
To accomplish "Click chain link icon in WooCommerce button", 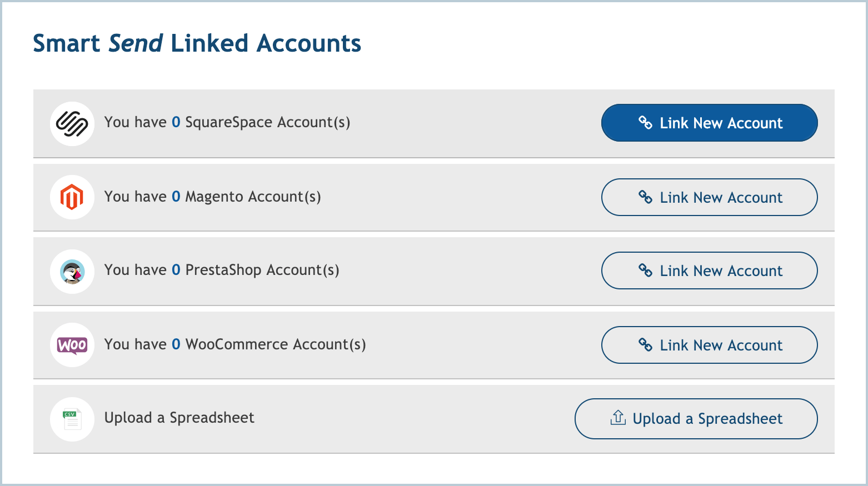I will click(645, 345).
